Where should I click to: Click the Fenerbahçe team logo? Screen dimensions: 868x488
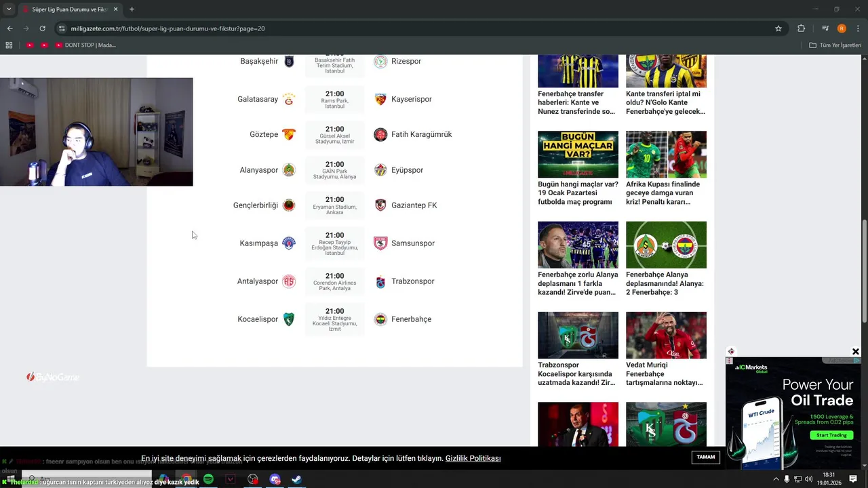pyautogui.click(x=380, y=319)
